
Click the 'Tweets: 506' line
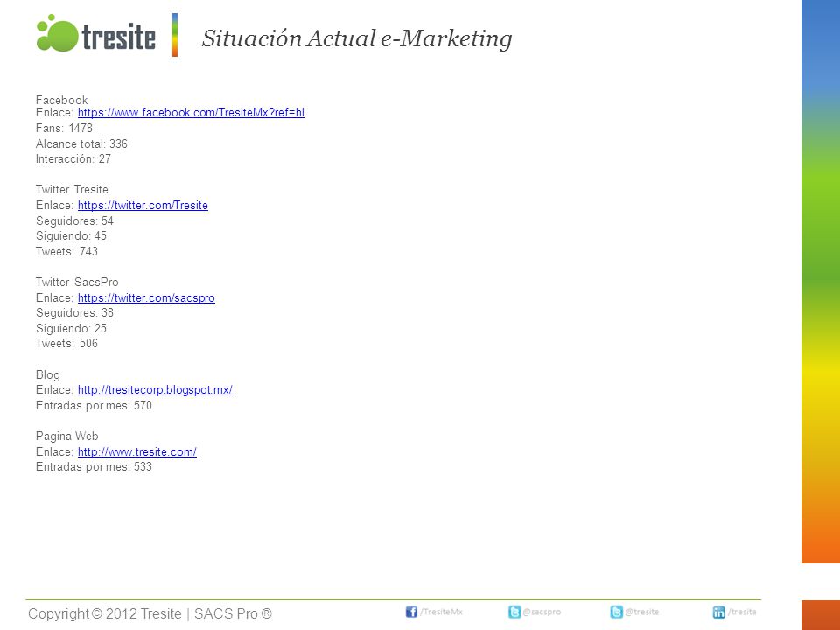click(67, 343)
